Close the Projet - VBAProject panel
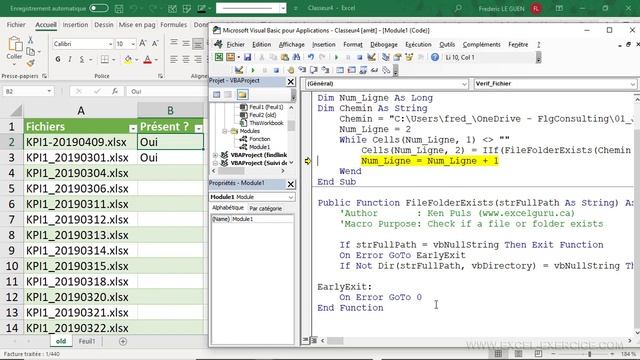The height and width of the screenshot is (360, 640). click(291, 82)
